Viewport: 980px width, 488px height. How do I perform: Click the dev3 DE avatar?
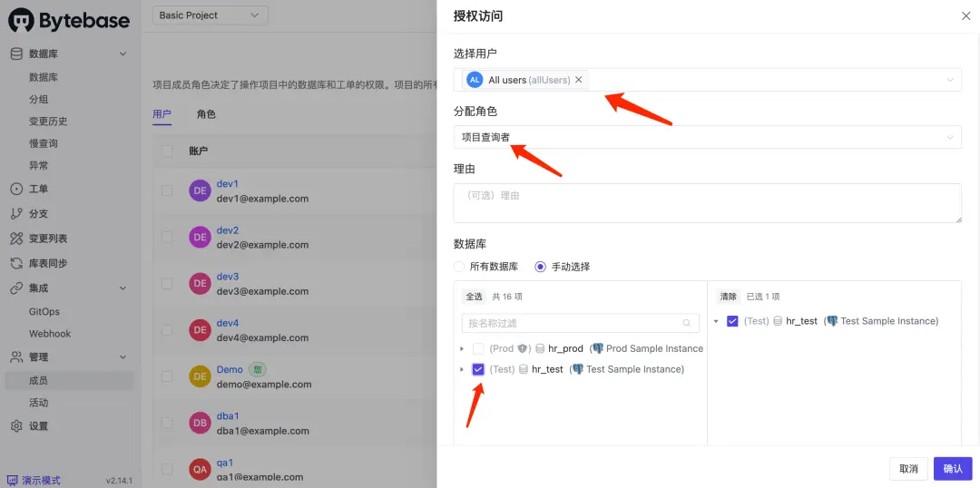click(200, 284)
